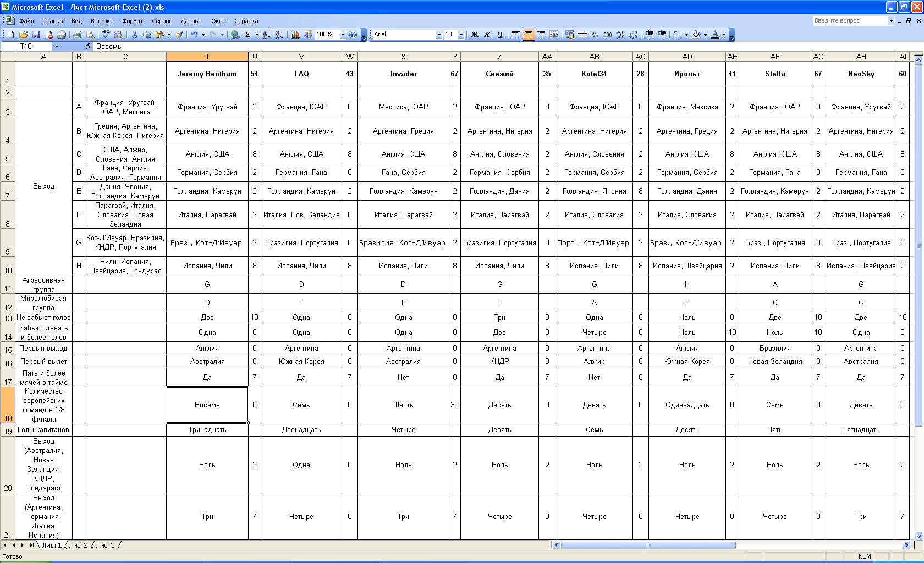Click the Merge and Center icon
Image resolution: width=924 pixels, height=563 pixels.
click(554, 35)
